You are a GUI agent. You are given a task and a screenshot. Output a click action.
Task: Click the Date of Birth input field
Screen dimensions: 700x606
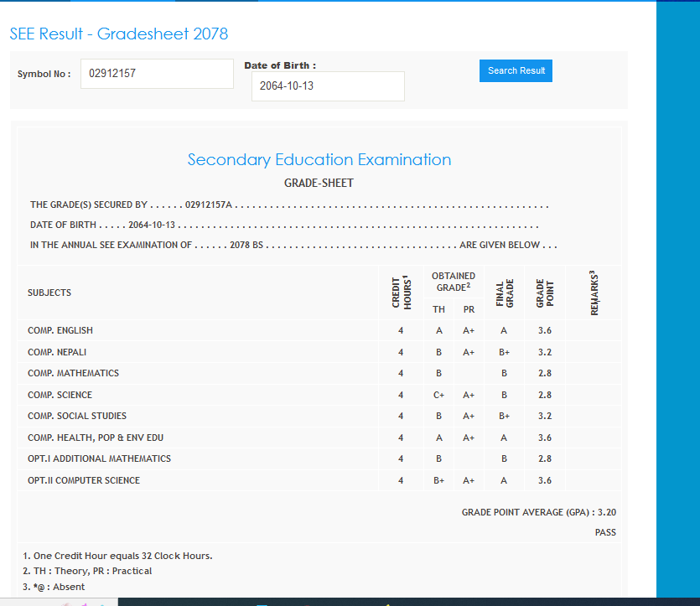point(328,86)
